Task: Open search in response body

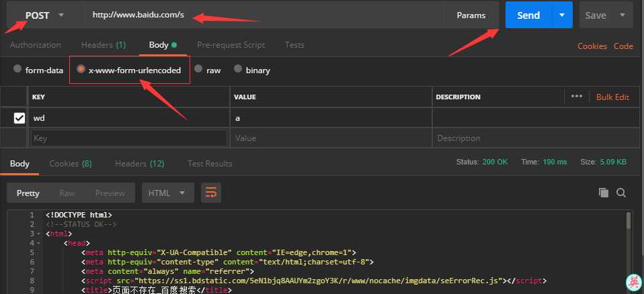Action: point(621,193)
